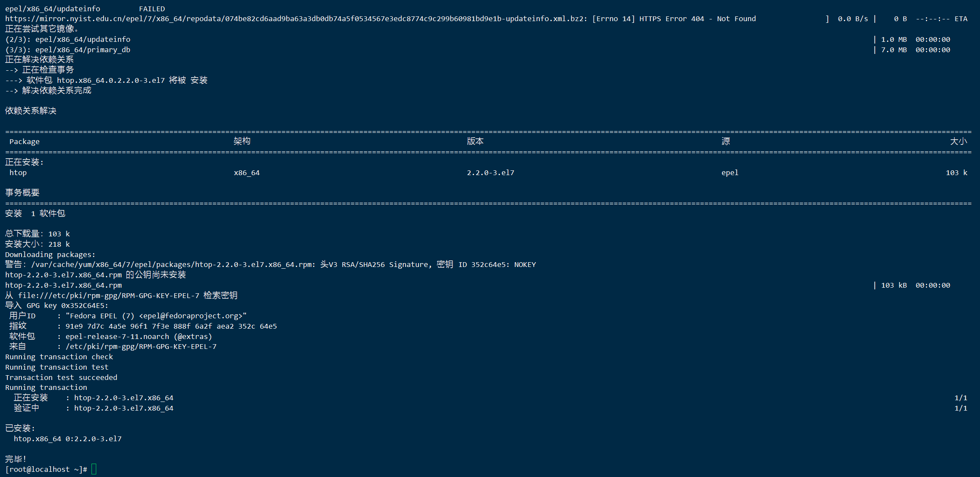Click the 'Downloading packages:' line
Image resolution: width=980 pixels, height=477 pixels.
pyautogui.click(x=50, y=254)
